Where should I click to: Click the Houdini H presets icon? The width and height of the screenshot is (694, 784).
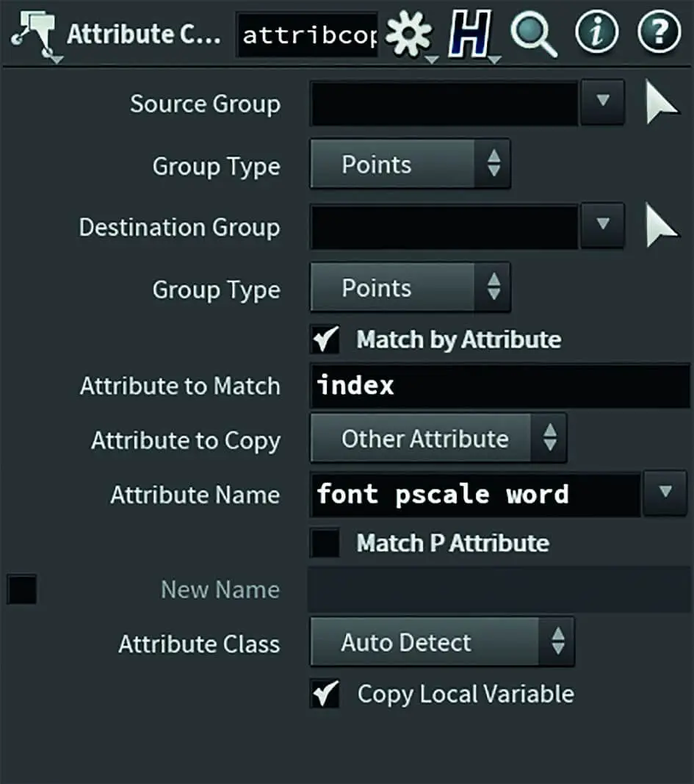click(x=469, y=34)
